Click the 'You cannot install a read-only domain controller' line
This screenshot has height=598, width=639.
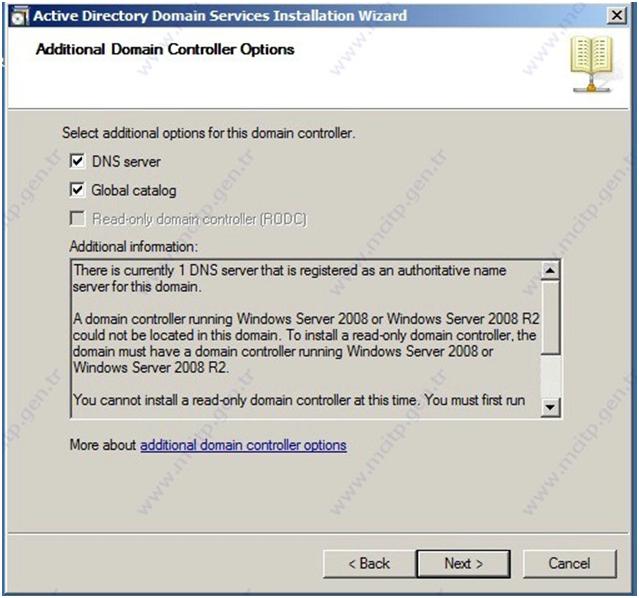tap(299, 400)
